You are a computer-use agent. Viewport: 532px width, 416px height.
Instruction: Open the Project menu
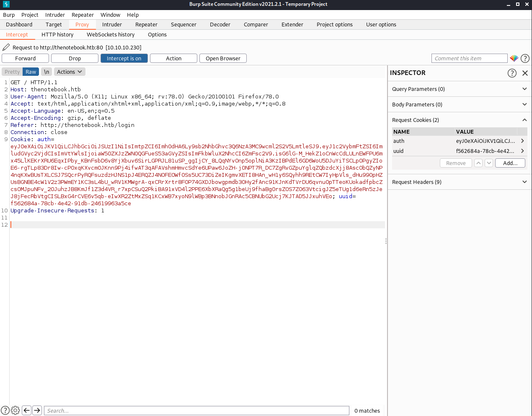click(x=30, y=15)
